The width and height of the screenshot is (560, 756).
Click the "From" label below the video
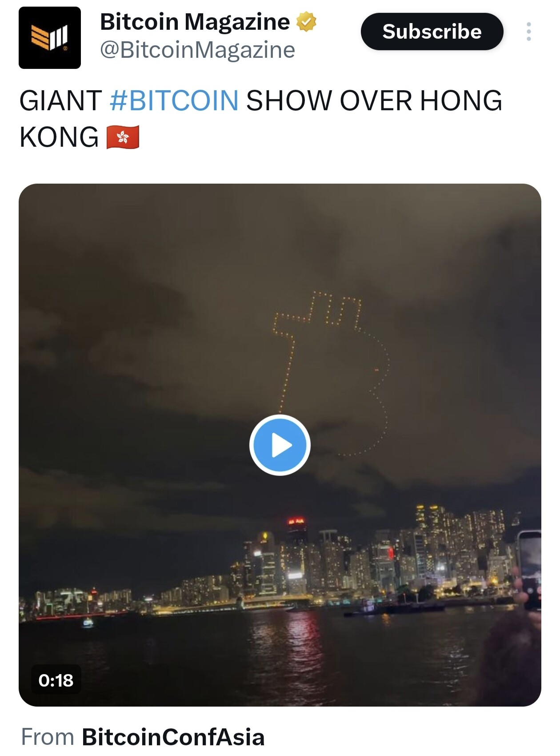[x=48, y=737]
